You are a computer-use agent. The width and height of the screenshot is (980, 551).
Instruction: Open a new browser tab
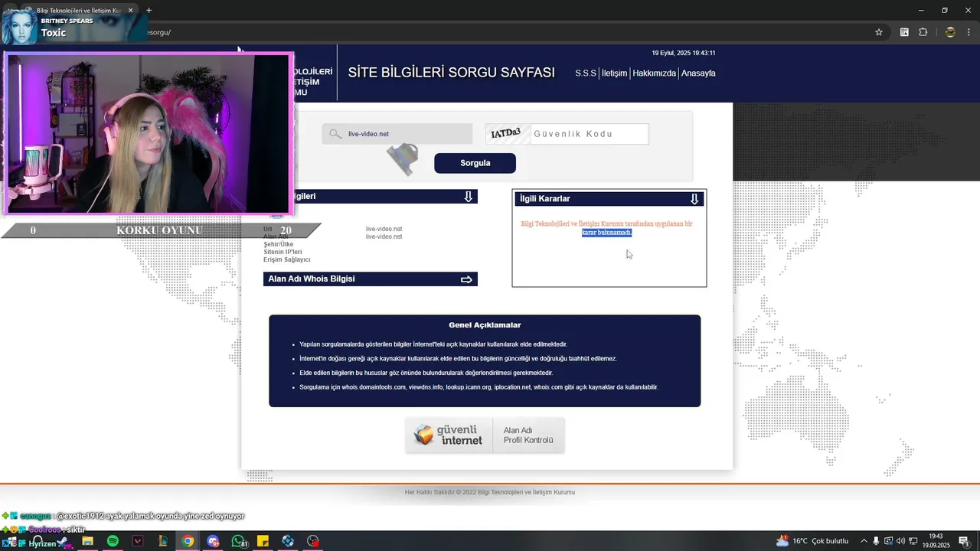pyautogui.click(x=149, y=11)
